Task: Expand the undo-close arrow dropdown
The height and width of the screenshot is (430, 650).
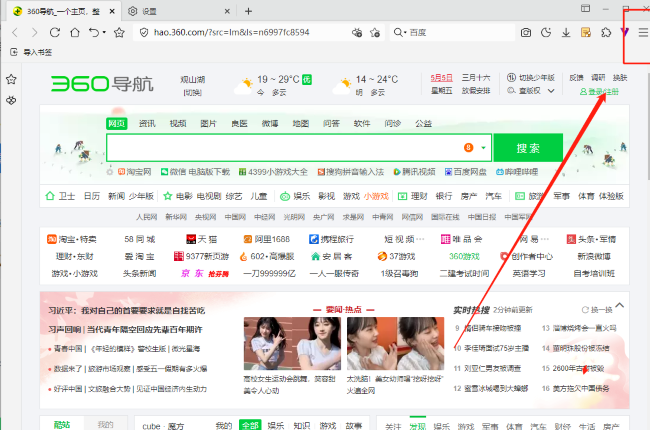Action: coord(105,32)
